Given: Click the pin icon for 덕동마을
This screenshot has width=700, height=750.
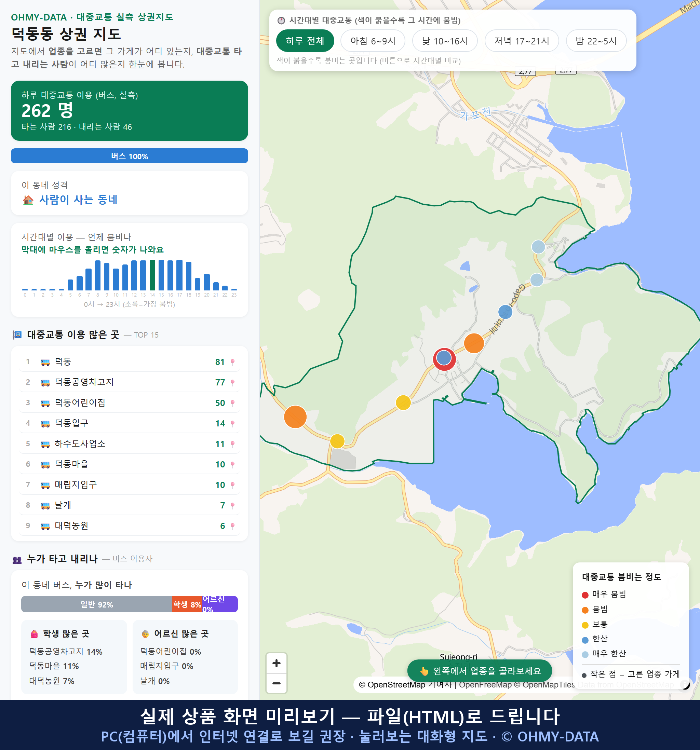Looking at the screenshot, I should pos(232,464).
